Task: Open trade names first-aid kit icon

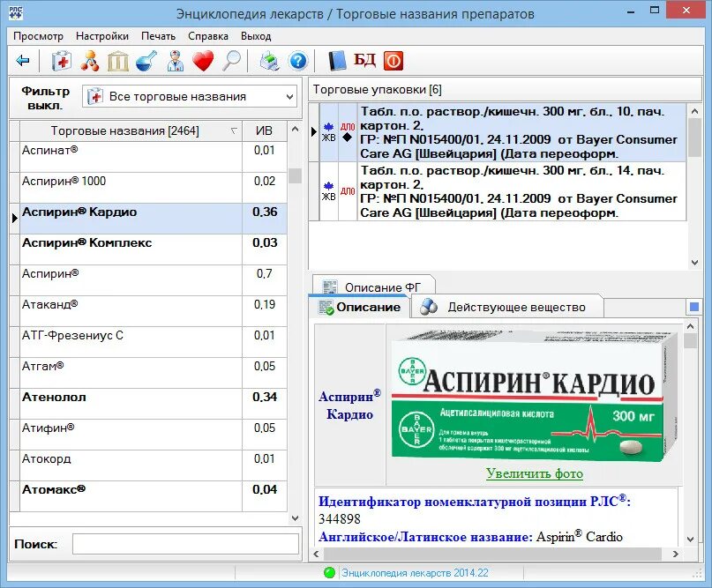Action: 61,60
